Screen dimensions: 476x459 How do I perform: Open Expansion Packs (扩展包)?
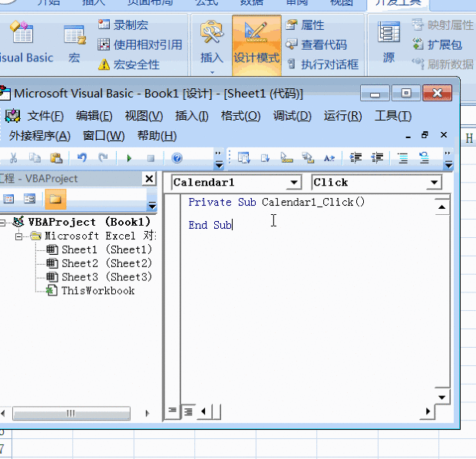point(437,45)
